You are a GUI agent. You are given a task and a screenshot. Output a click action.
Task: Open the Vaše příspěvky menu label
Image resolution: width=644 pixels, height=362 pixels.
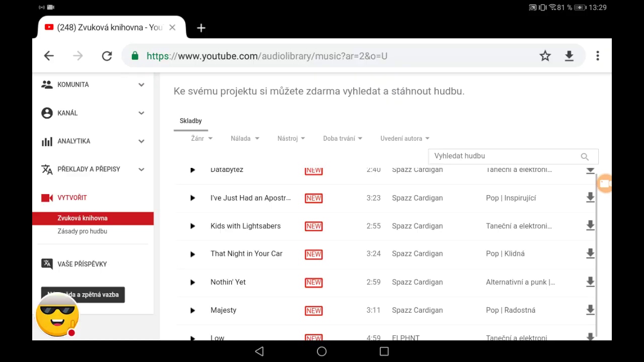[x=82, y=264]
